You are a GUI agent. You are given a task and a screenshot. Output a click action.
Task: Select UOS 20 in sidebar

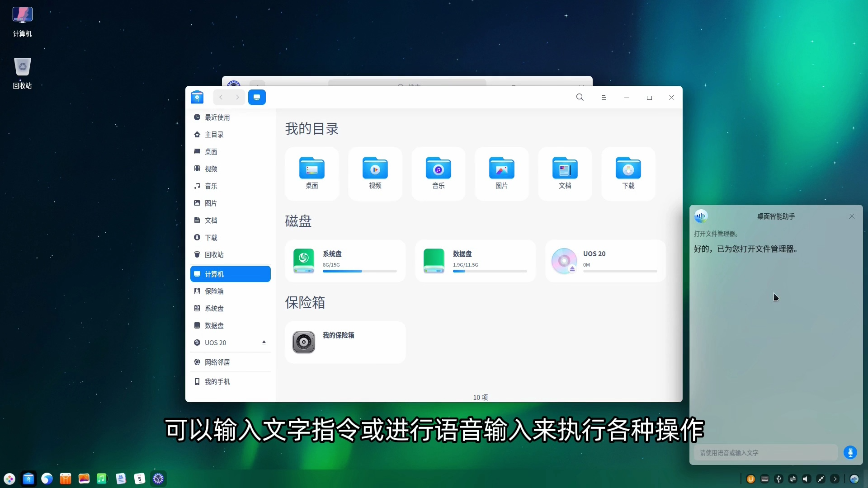coord(231,343)
